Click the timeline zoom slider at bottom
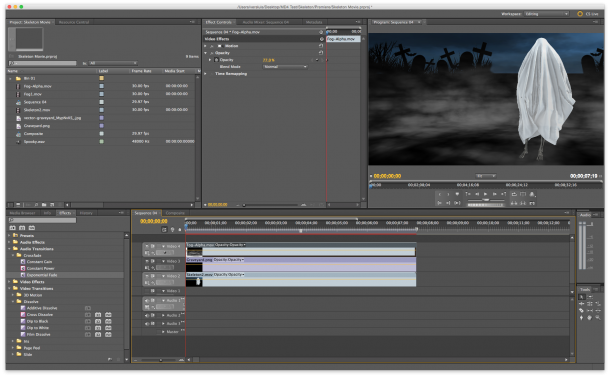 pyautogui.click(x=160, y=360)
